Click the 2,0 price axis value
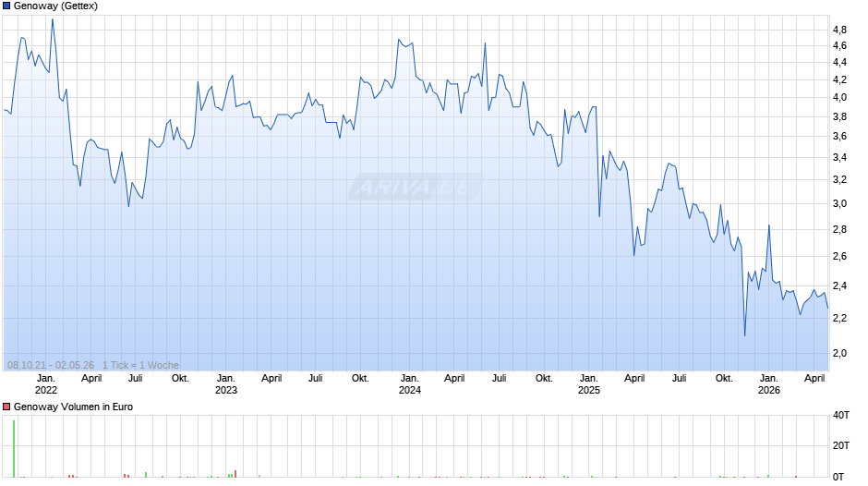Screen dimensions: 868x486 pyautogui.click(x=839, y=354)
